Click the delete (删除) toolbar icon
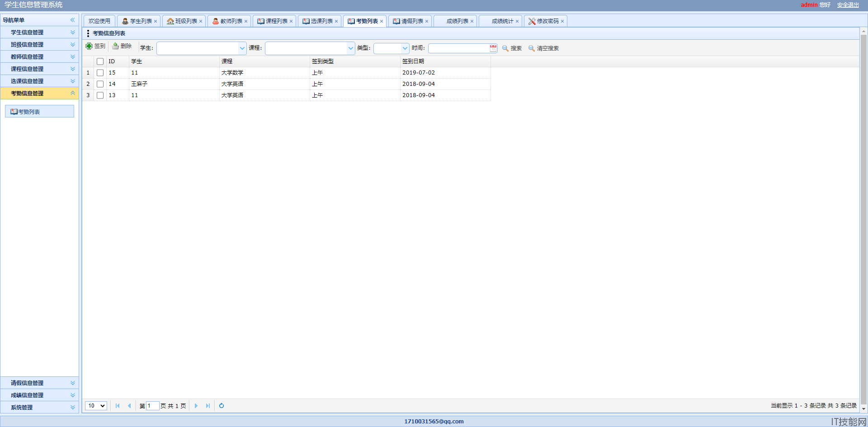 (x=115, y=46)
